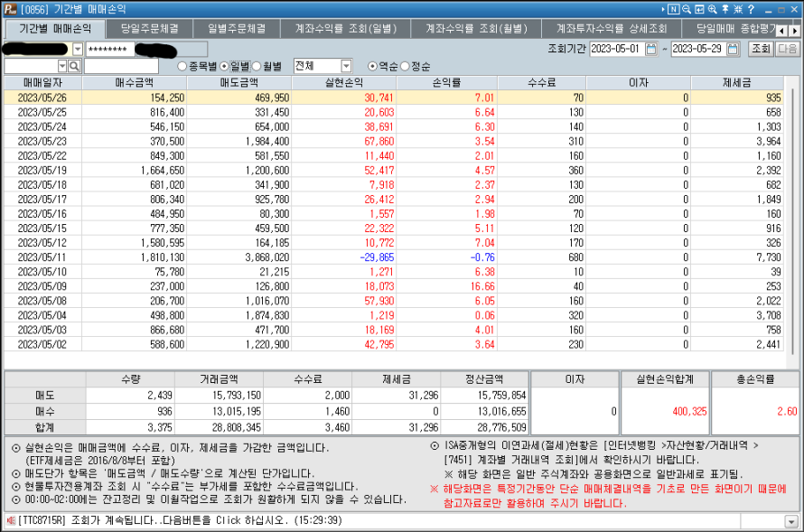Expand the status message dropdown at bottom

pyautogui.click(x=792, y=521)
